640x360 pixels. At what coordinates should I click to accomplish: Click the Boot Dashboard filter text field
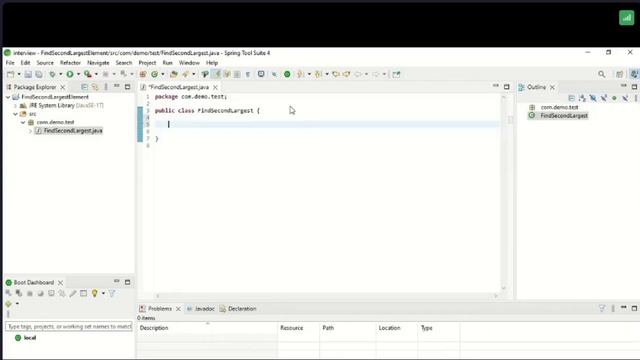(69, 327)
